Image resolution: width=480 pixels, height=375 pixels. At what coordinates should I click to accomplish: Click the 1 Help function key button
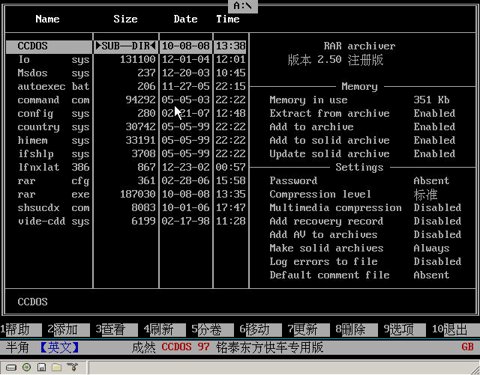pyautogui.click(x=21, y=330)
